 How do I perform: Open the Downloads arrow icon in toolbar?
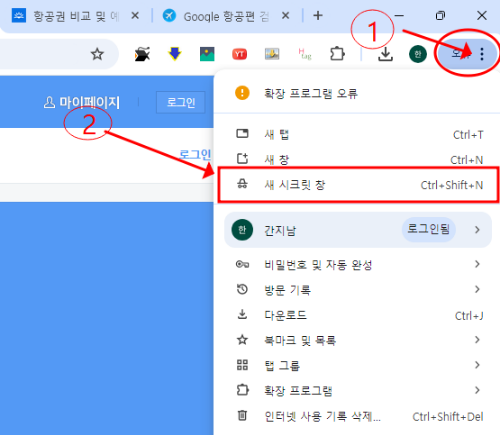[385, 54]
